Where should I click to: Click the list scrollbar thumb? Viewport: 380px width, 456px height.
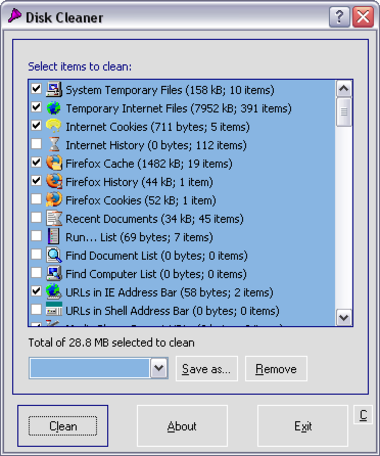344,112
